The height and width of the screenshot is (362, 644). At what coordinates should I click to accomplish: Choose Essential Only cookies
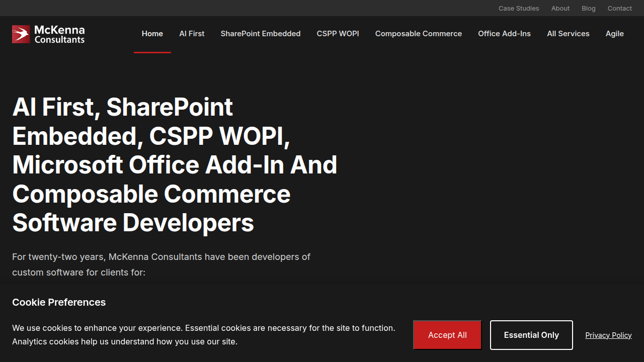(x=531, y=335)
